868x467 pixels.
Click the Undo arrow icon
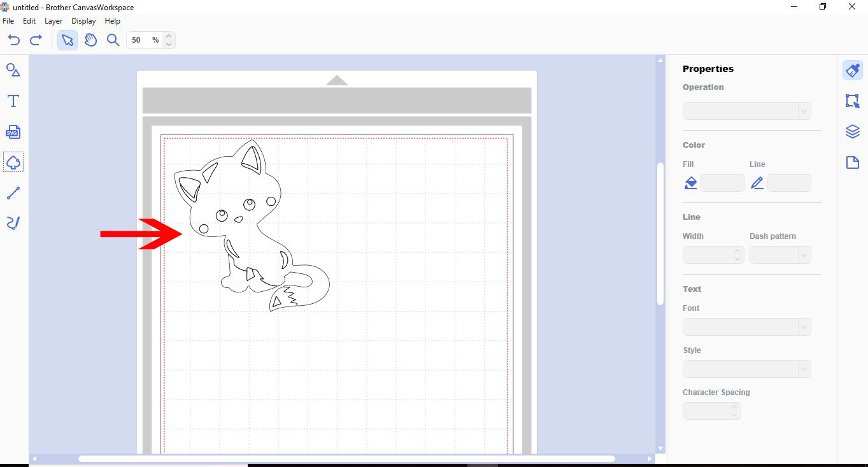pos(14,40)
